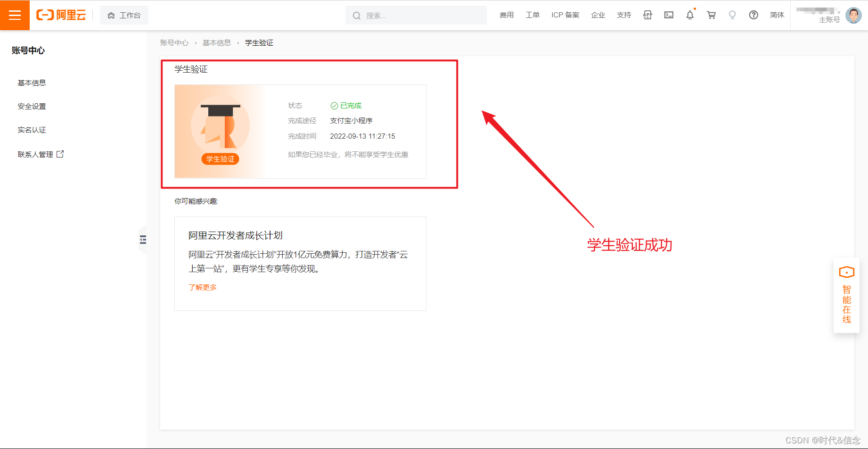
Task: Focus the 搜索 search field
Action: (x=416, y=15)
